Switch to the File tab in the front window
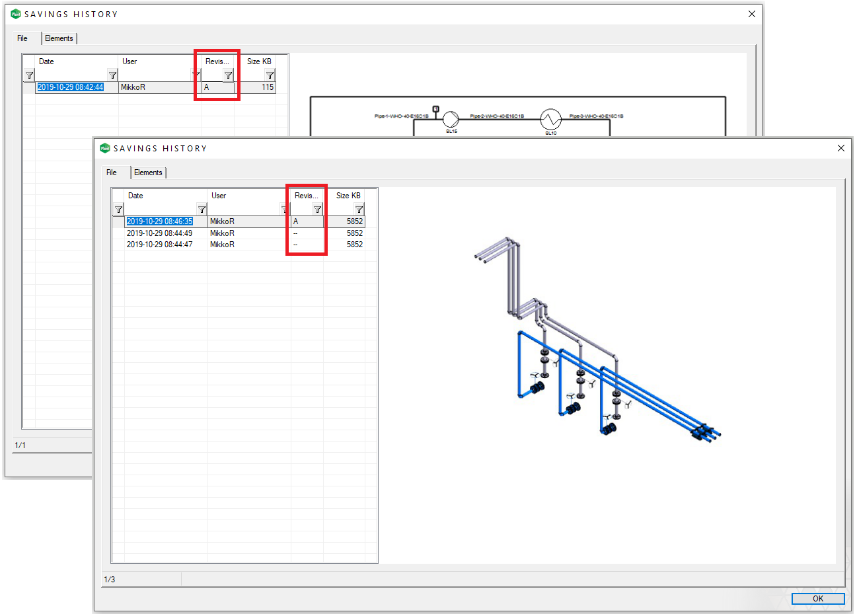 pos(112,173)
